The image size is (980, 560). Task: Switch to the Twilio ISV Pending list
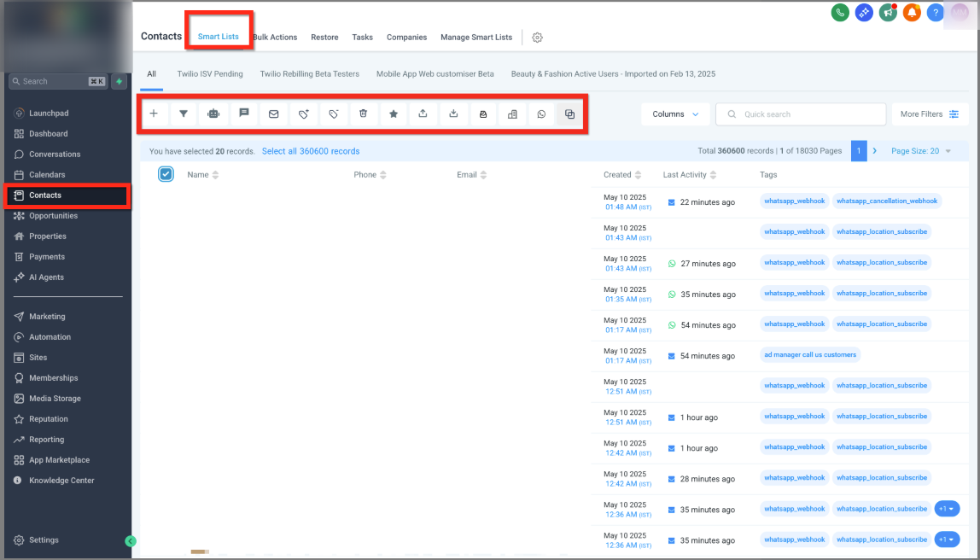209,74
